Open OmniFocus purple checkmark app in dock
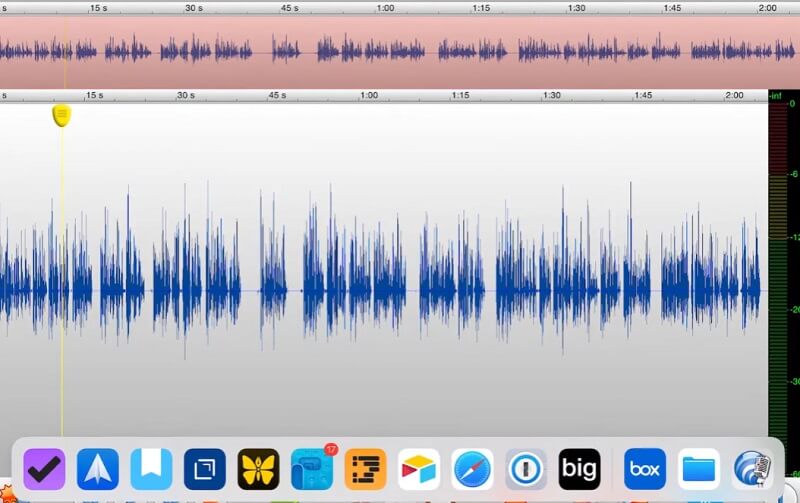The height and width of the screenshot is (503, 800). pos(44,469)
